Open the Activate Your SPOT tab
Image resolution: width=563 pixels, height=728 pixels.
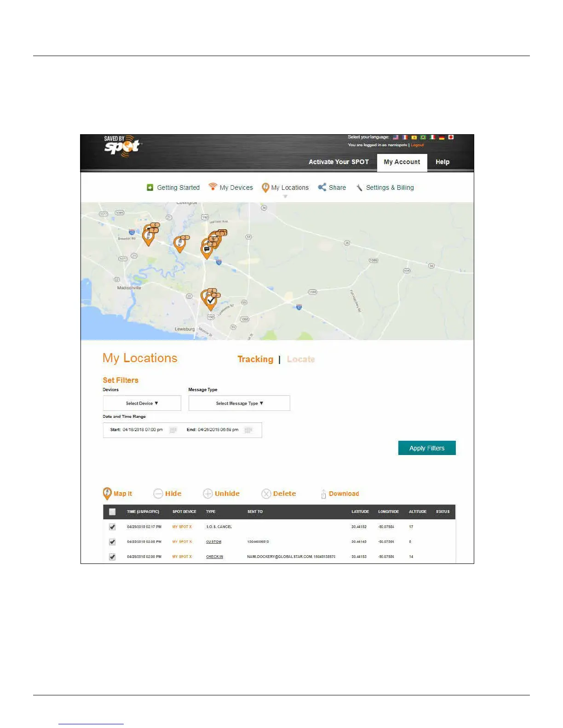pyautogui.click(x=339, y=162)
